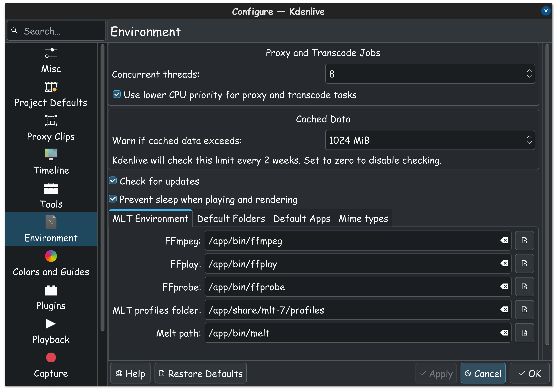This screenshot has height=392, width=558.
Task: Clear the FFmpeg path field
Action: [504, 241]
